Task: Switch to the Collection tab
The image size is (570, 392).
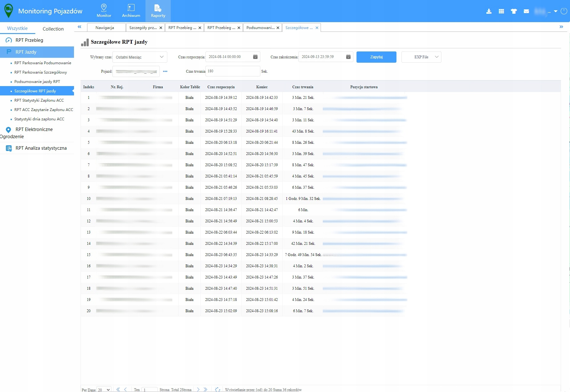Action: pos(53,29)
